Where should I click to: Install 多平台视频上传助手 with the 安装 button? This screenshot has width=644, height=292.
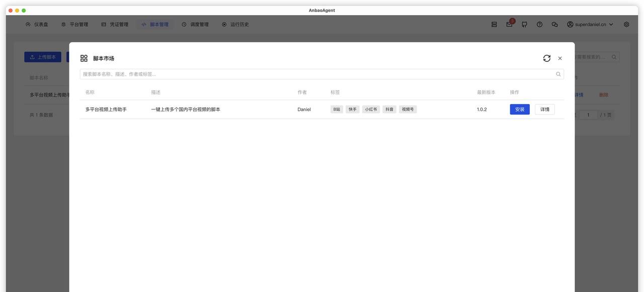(520, 108)
